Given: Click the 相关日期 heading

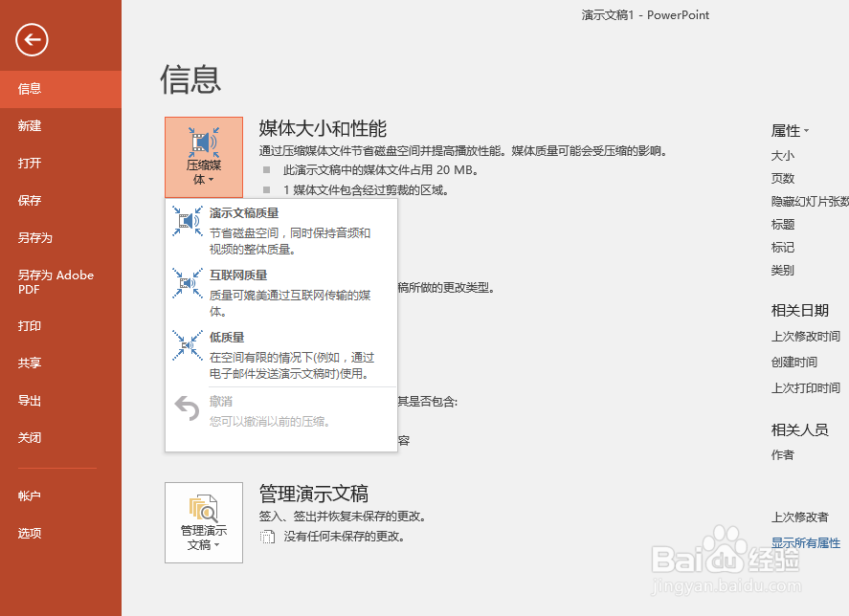Looking at the screenshot, I should tap(800, 311).
